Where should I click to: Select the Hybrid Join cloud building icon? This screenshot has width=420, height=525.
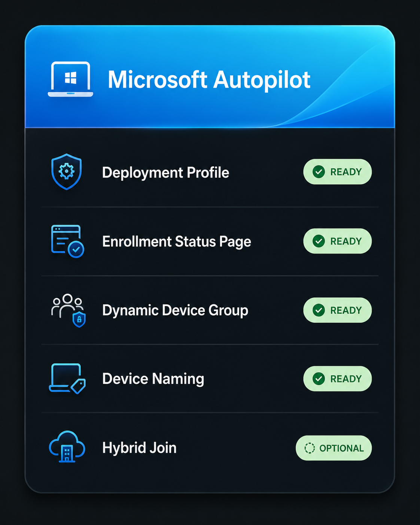click(x=67, y=447)
